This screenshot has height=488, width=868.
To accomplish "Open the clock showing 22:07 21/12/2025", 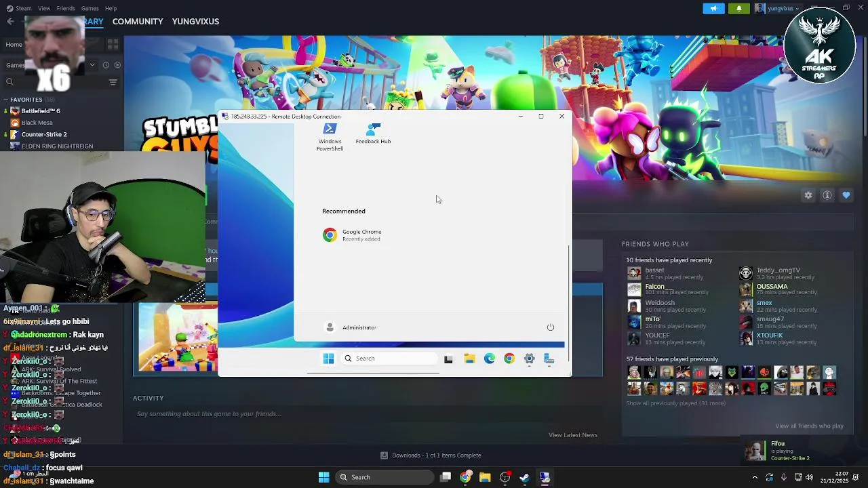I will coord(836,477).
